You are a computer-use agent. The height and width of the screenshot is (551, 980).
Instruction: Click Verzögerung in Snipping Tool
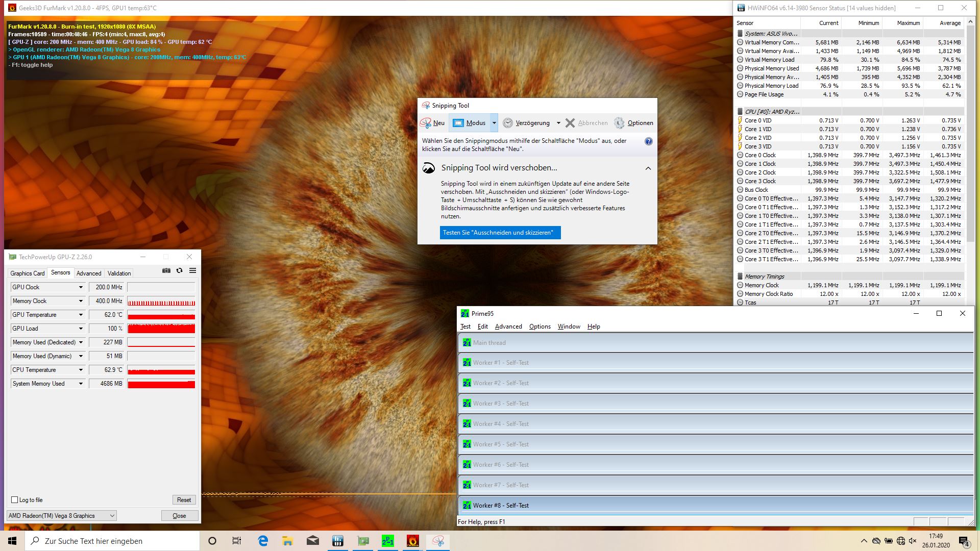(x=527, y=123)
